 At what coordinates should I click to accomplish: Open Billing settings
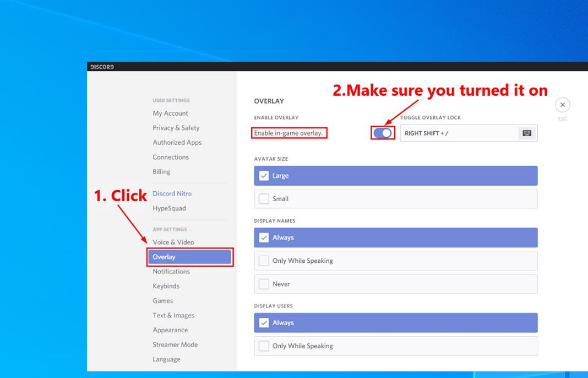tap(161, 172)
